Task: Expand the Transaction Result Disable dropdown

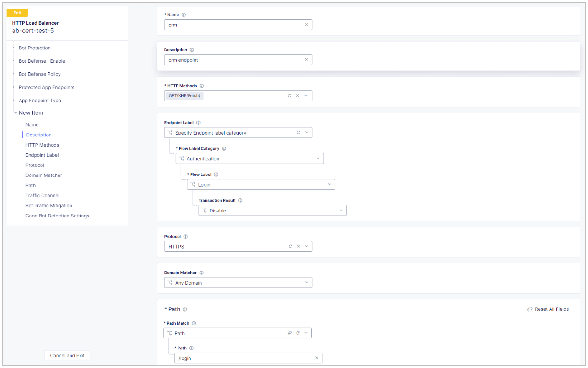Action: 341,210
